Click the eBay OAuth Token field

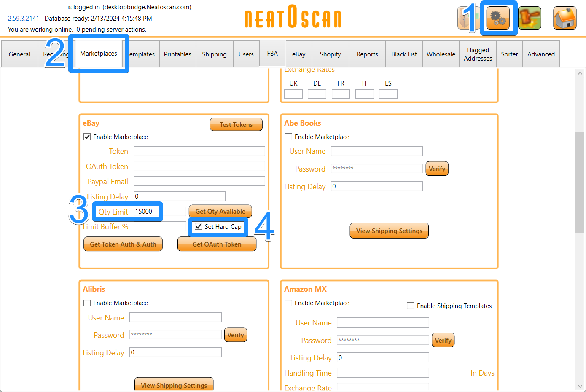point(199,166)
